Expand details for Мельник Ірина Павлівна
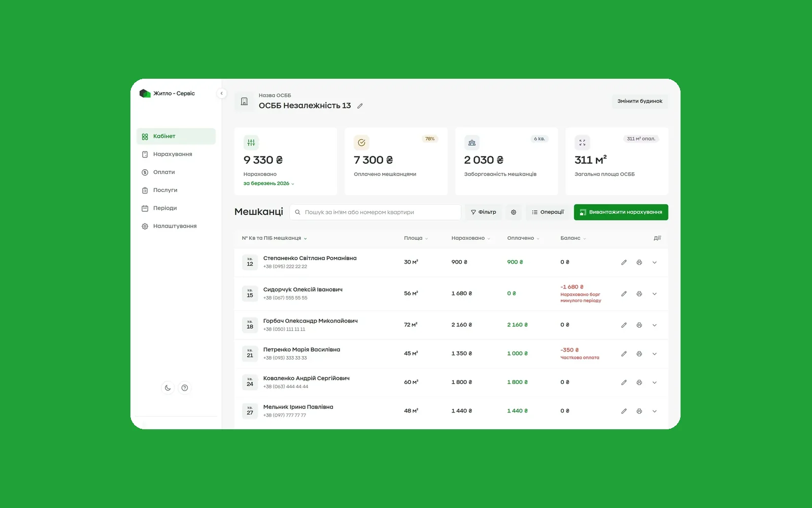The width and height of the screenshot is (812, 508). 654,411
